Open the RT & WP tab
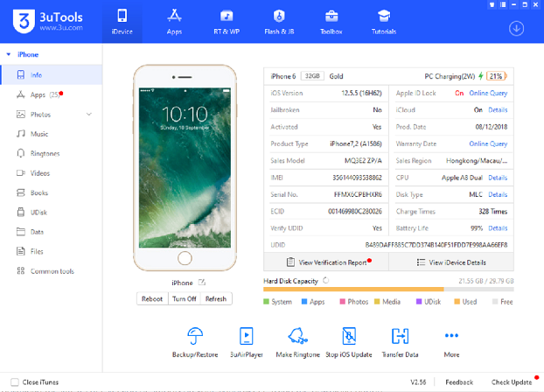 pos(227,22)
